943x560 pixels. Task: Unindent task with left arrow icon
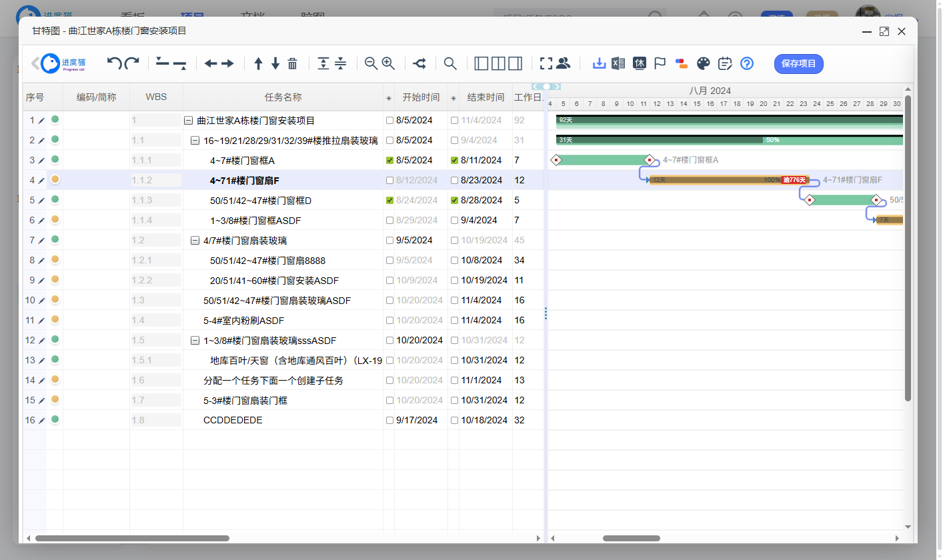coord(211,63)
